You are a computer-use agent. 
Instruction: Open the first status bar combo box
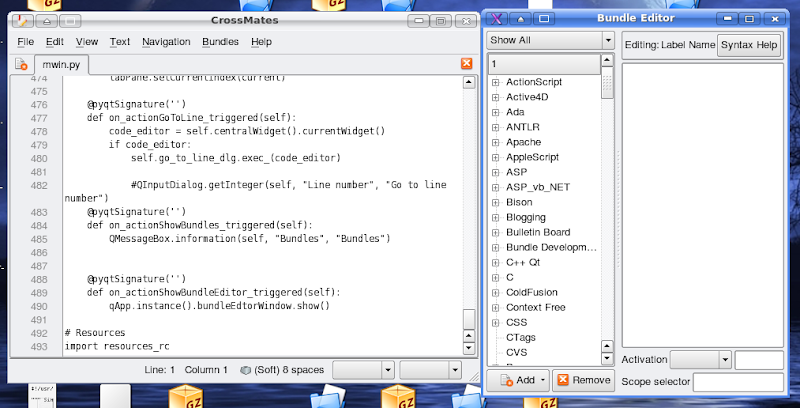363,370
